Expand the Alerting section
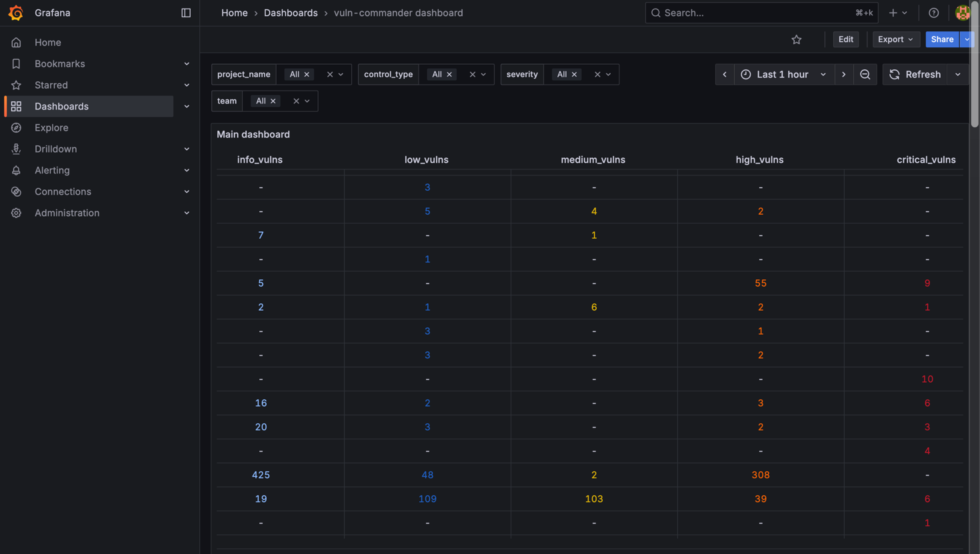The width and height of the screenshot is (980, 554). pos(187,171)
